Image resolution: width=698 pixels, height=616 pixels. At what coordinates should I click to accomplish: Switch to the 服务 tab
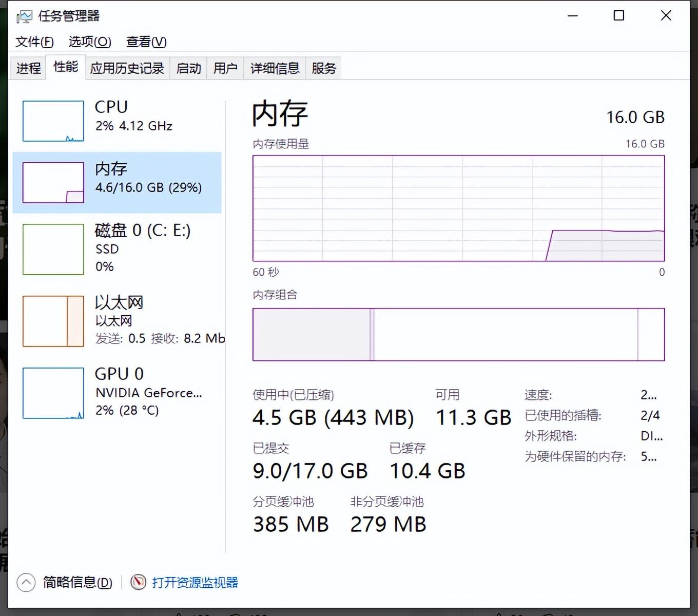(323, 68)
